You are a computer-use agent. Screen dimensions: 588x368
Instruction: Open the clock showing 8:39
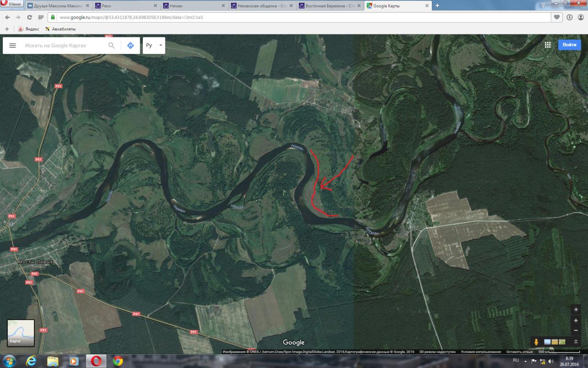tap(569, 361)
